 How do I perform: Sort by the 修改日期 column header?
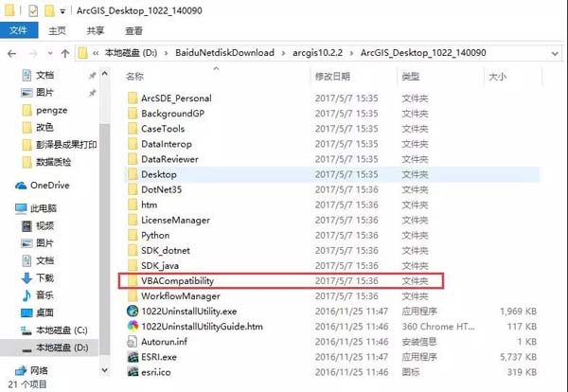click(x=332, y=77)
